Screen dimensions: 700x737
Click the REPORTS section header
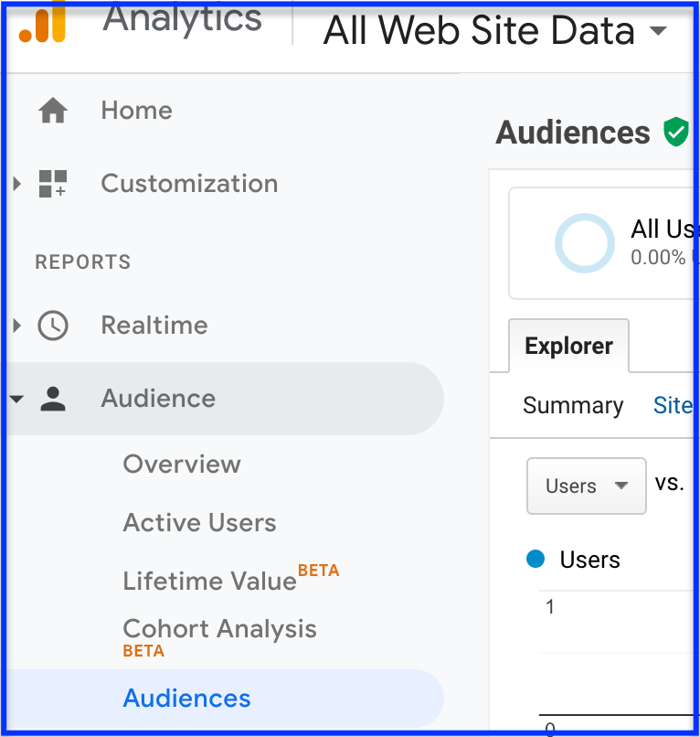83,262
